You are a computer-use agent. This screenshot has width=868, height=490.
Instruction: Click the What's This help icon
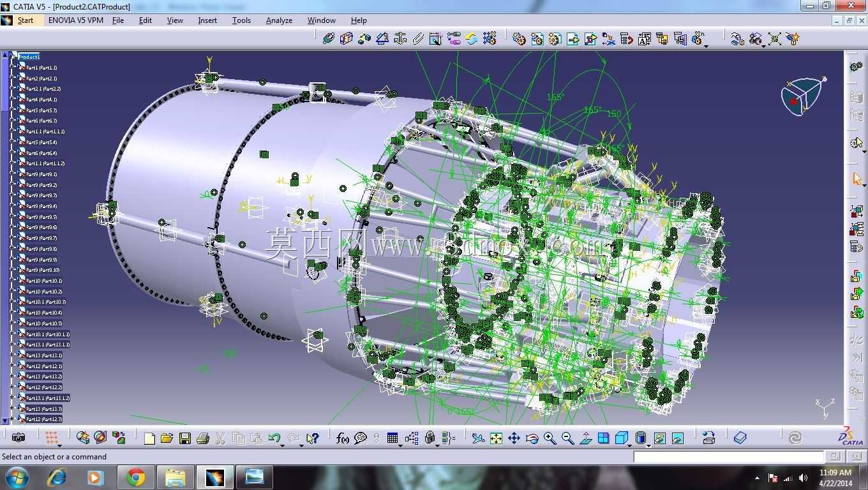(312, 438)
